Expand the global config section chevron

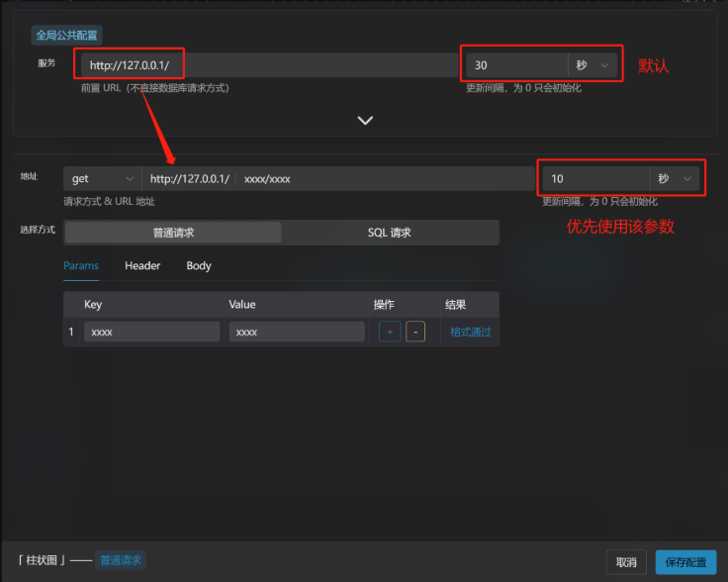(x=365, y=120)
